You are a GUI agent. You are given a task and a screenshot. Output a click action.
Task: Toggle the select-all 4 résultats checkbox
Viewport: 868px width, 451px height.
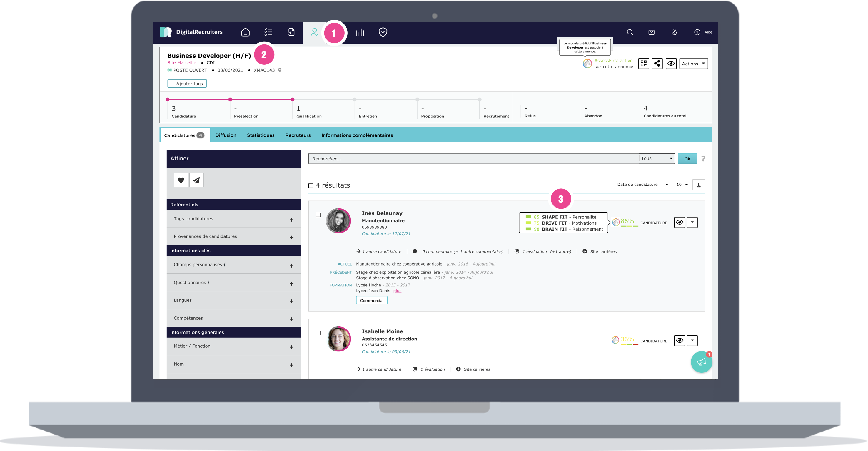tap(311, 185)
